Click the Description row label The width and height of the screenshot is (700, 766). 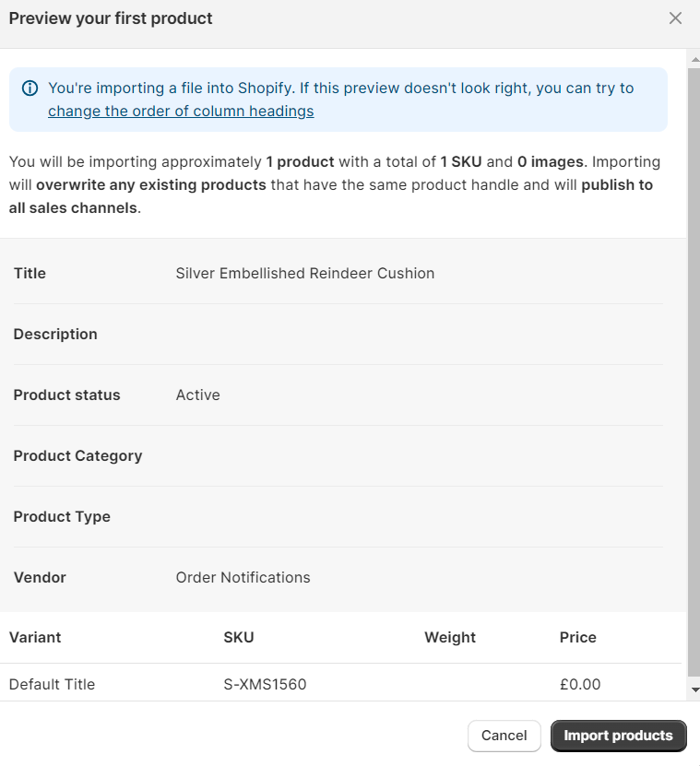tap(55, 335)
